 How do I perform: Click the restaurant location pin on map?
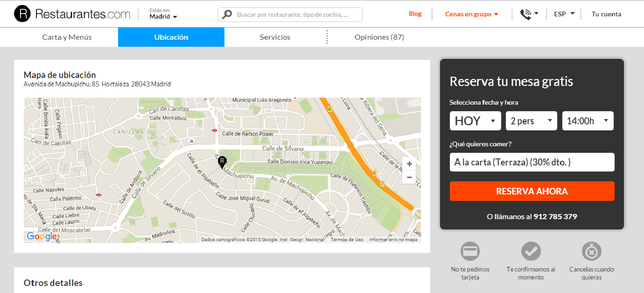pyautogui.click(x=222, y=162)
